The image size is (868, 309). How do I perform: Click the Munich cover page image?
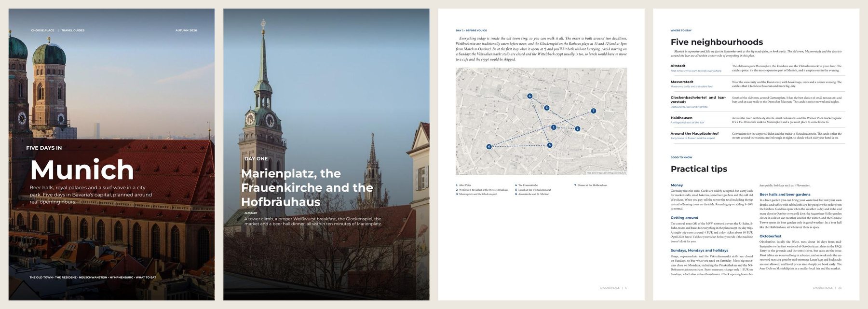111,154
